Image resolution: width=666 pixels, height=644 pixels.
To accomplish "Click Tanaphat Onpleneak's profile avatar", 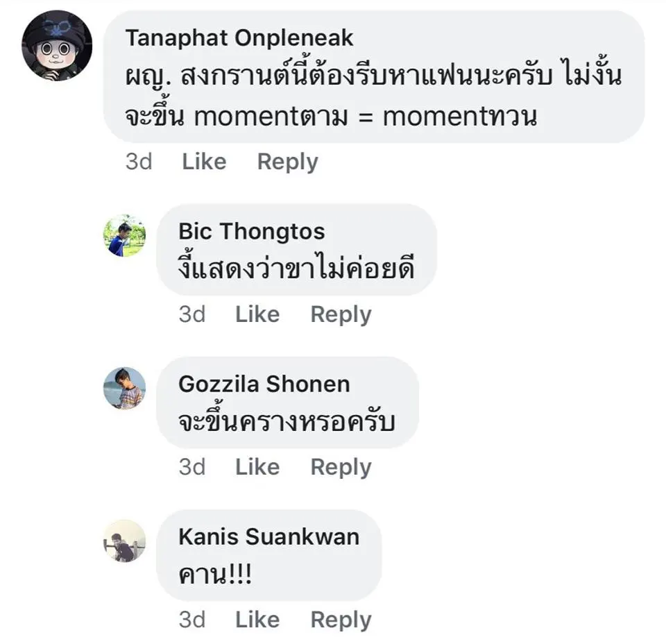I will click(x=58, y=46).
